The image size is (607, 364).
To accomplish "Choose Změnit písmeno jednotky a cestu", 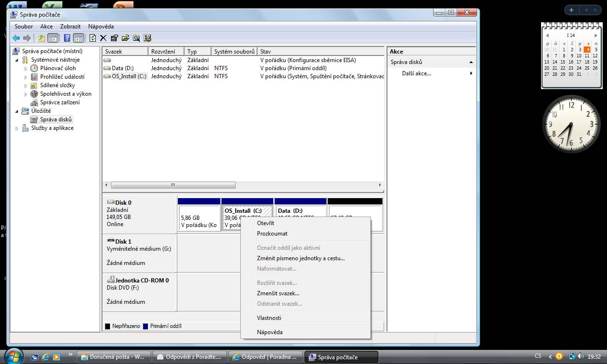I will point(305,258).
